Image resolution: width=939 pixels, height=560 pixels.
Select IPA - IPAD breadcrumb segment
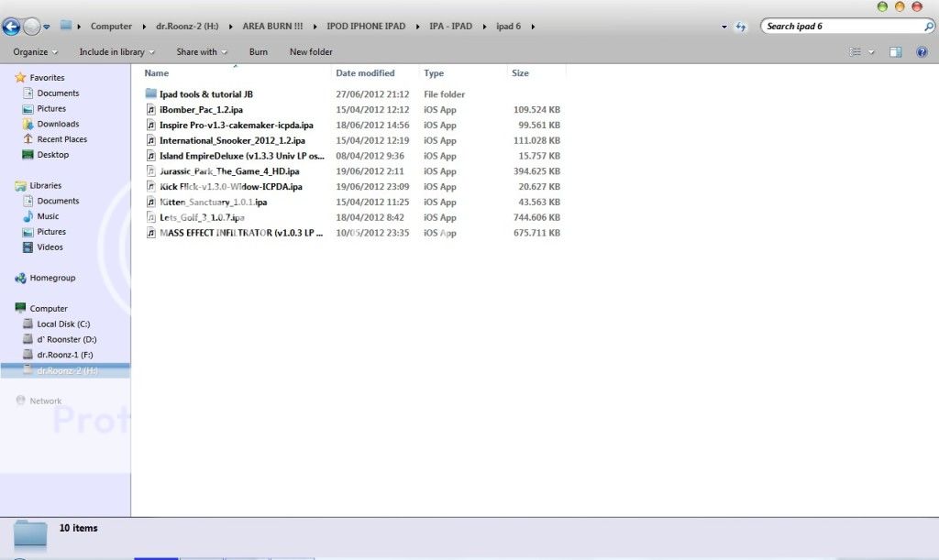(450, 27)
